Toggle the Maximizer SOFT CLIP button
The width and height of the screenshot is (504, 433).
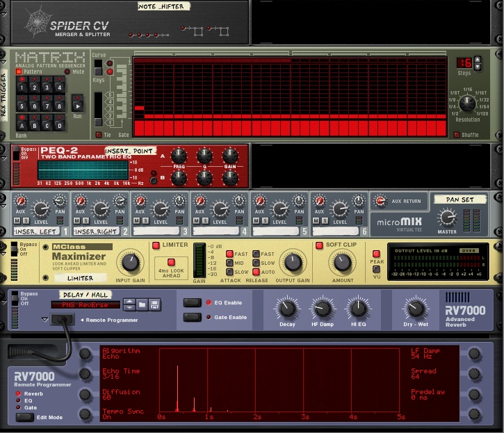tap(319, 245)
